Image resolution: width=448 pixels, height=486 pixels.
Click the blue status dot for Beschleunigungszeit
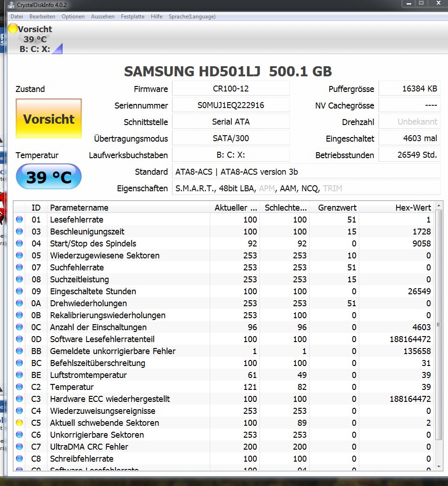[19, 232]
